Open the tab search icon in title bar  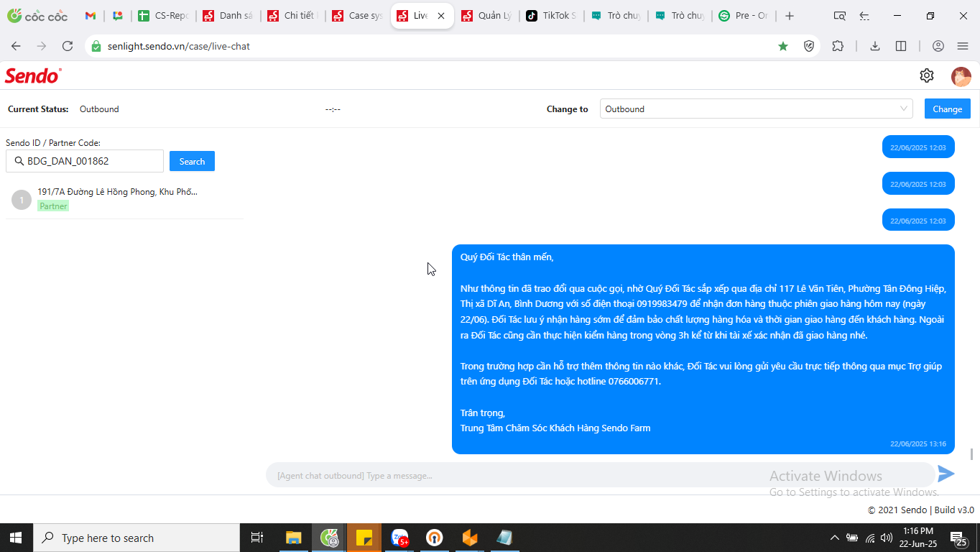click(x=839, y=16)
